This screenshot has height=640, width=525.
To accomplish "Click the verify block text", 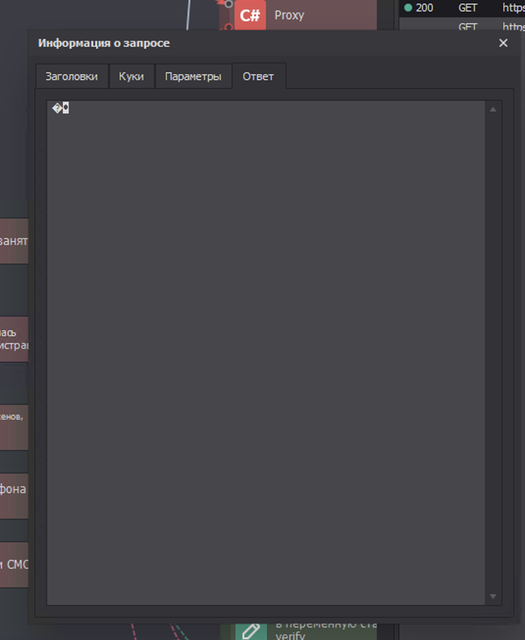I will (290, 635).
